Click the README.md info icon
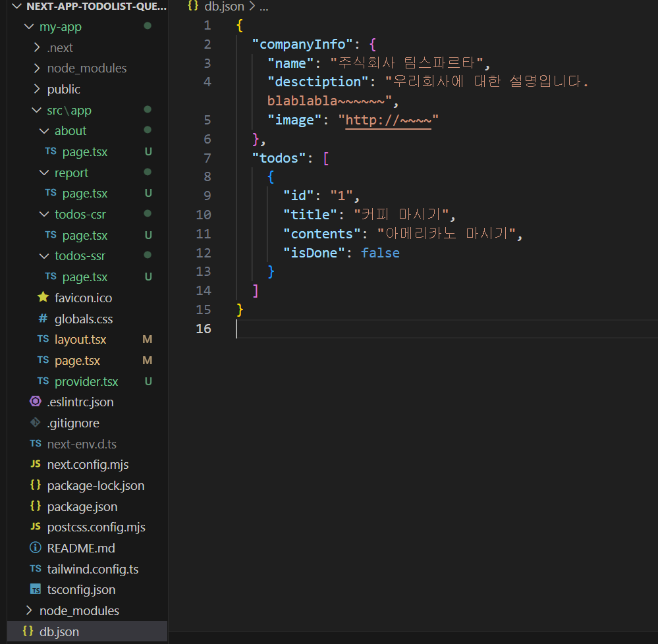This screenshot has width=658, height=644. click(36, 547)
